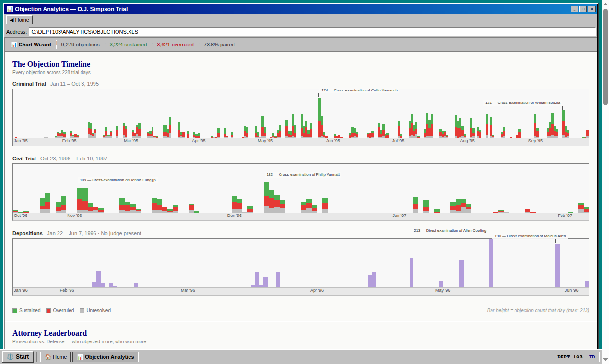This screenshot has height=364, width=609.
Task: Click the chart icon in the title bar
Action: point(10,9)
